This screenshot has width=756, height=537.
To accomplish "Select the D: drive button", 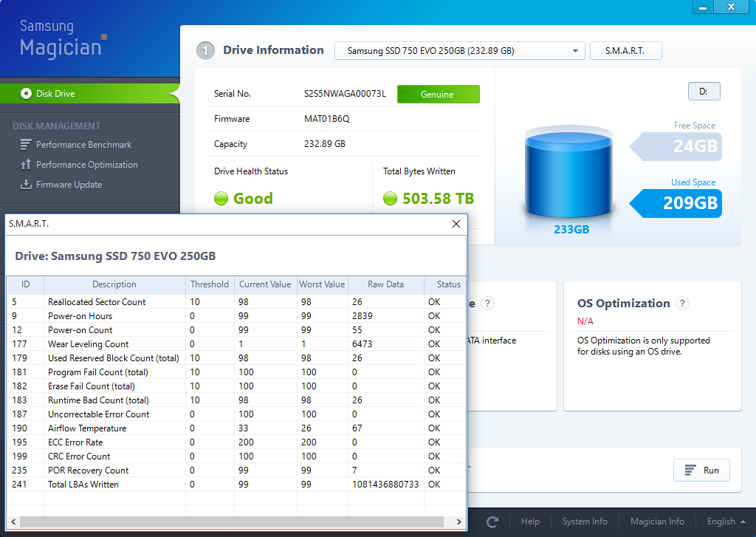I will (704, 91).
